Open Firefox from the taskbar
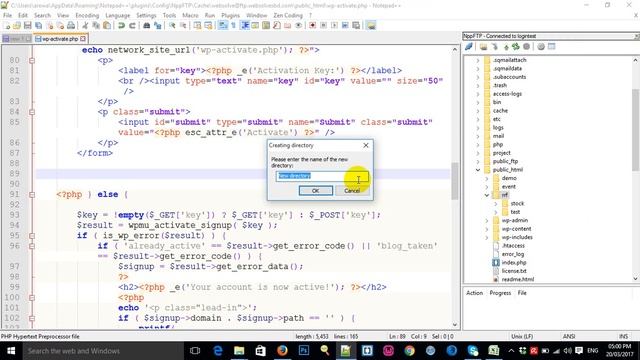 click(282, 351)
